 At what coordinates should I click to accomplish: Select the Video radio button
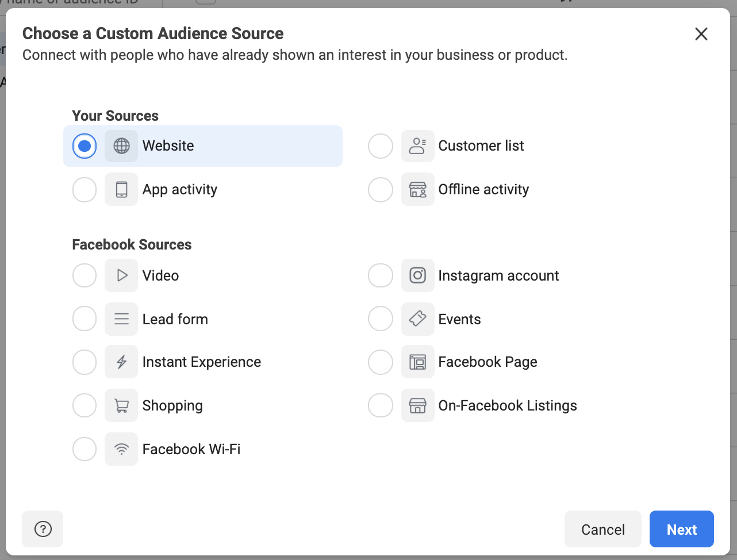pos(85,275)
